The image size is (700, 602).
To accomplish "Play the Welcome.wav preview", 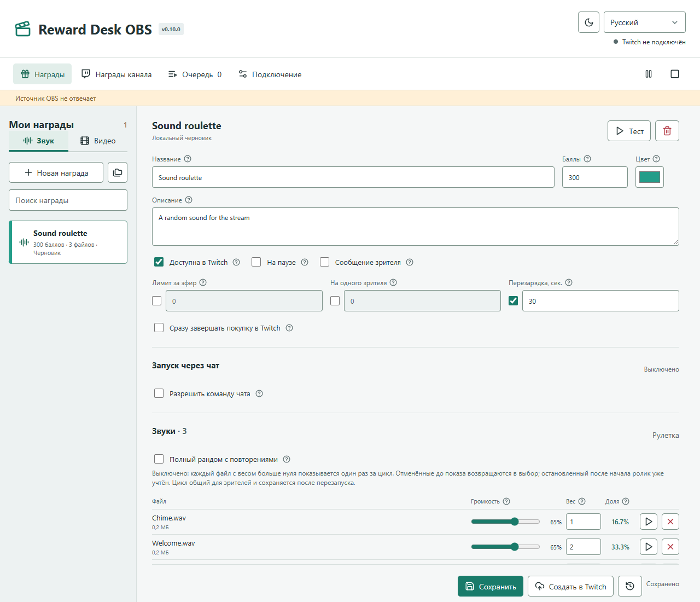I will pyautogui.click(x=649, y=547).
